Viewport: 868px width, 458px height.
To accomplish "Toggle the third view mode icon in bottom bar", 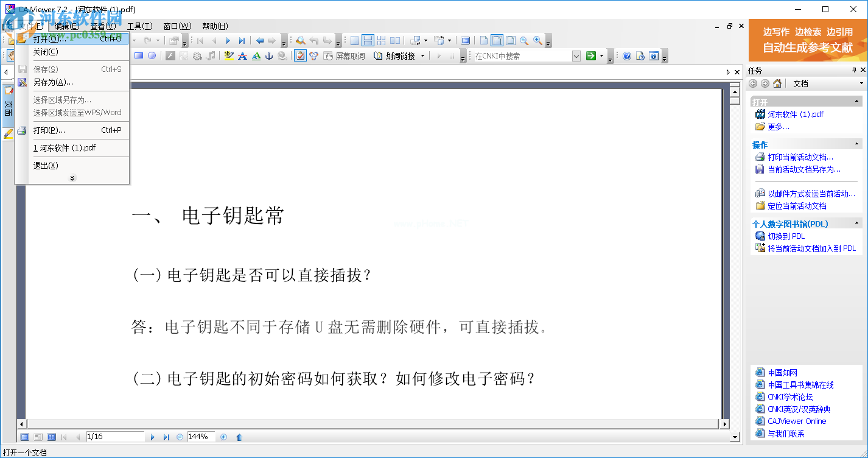I will pyautogui.click(x=52, y=437).
